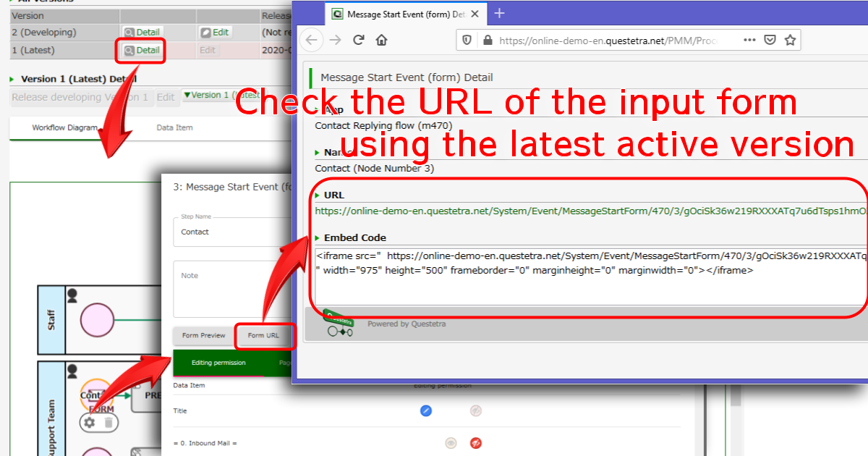The image size is (868, 456).
Task: Set Inbound Mail to display-only eye icon
Action: (451, 443)
